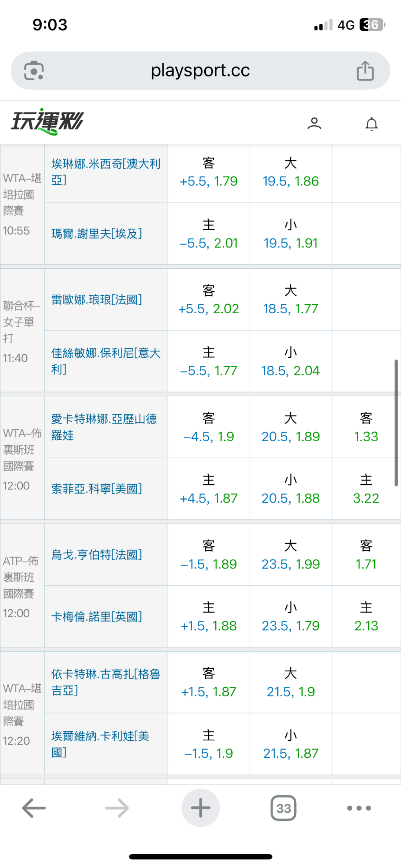Select 主 -1.5, 1.9 spread option

point(209,744)
